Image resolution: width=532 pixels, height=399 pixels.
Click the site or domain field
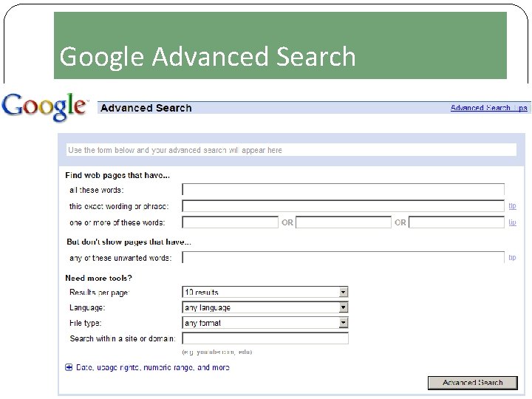[x=265, y=338]
